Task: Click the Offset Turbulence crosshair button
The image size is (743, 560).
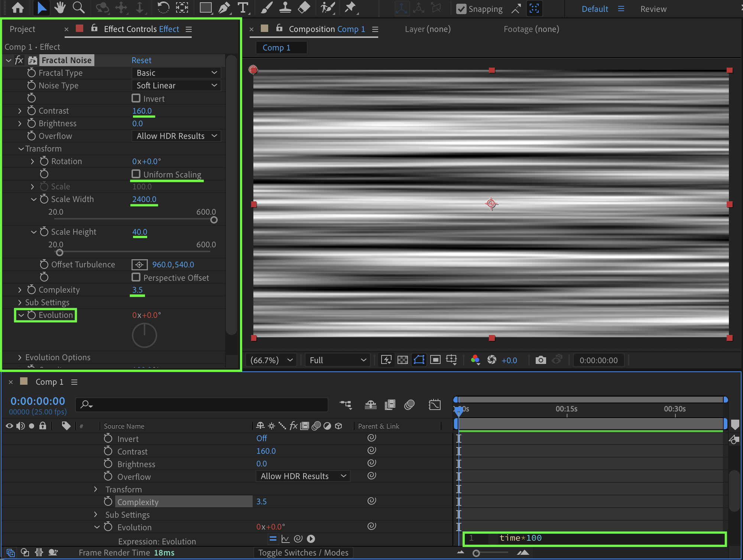Action: [139, 264]
